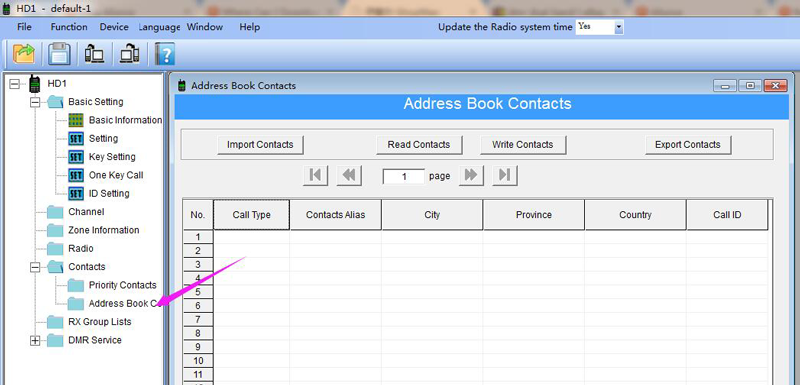Click the SET icon beside Key Setting

[x=76, y=157]
